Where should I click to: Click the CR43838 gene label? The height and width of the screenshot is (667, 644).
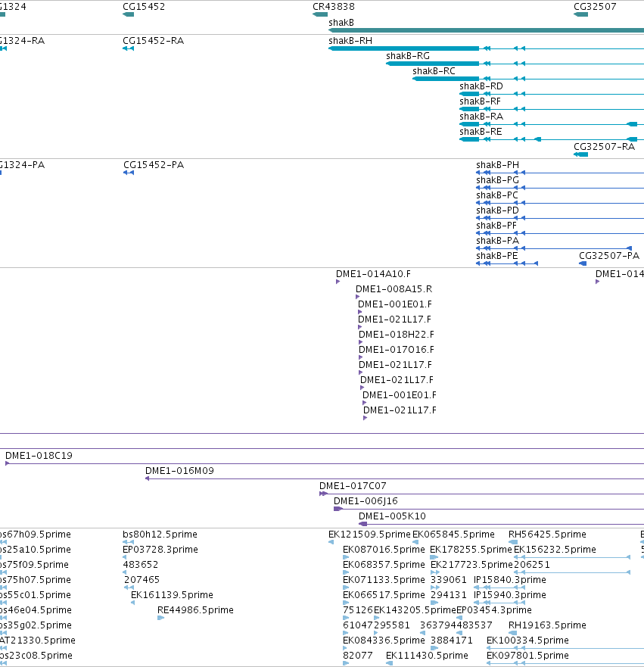click(334, 7)
